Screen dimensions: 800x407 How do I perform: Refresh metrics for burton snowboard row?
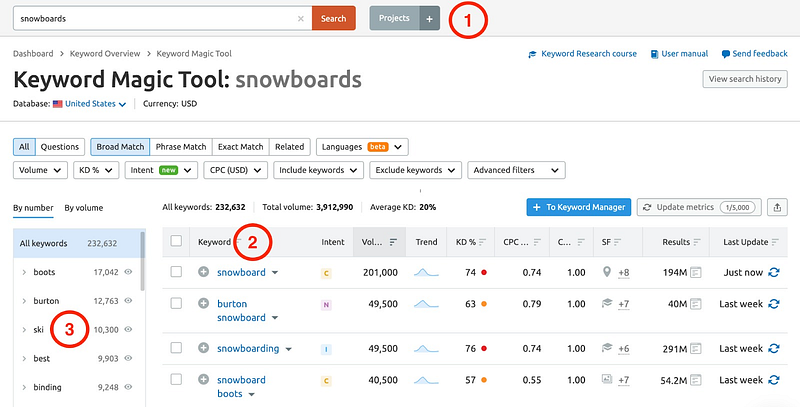click(773, 304)
